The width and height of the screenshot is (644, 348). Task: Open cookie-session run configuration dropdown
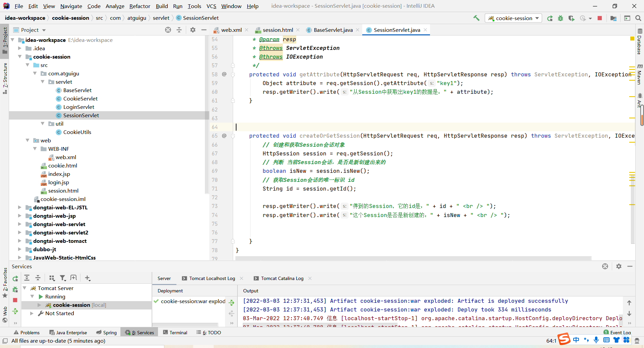point(513,18)
